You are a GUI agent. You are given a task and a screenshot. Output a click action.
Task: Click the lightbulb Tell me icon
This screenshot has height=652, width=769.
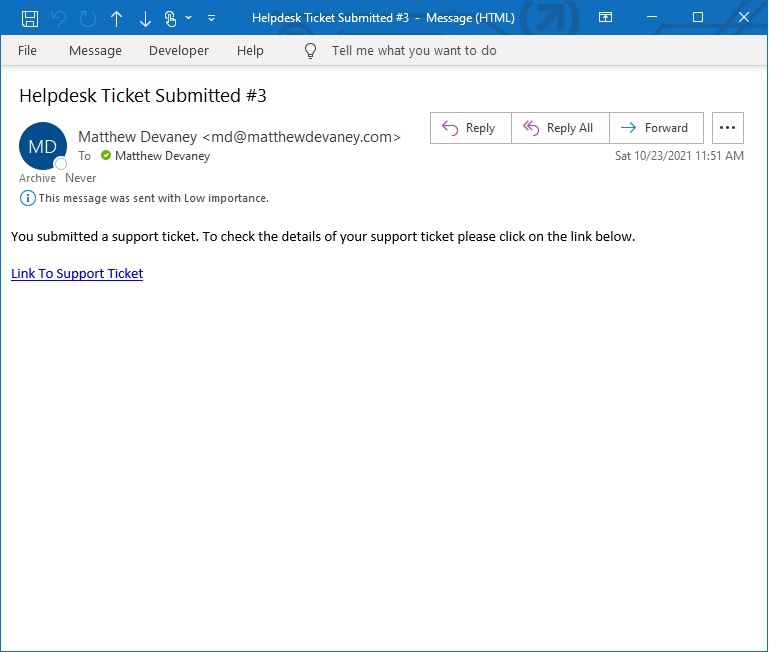pyautogui.click(x=310, y=51)
